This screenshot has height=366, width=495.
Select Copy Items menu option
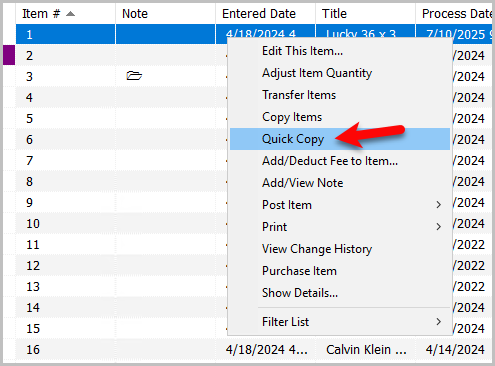(340, 117)
